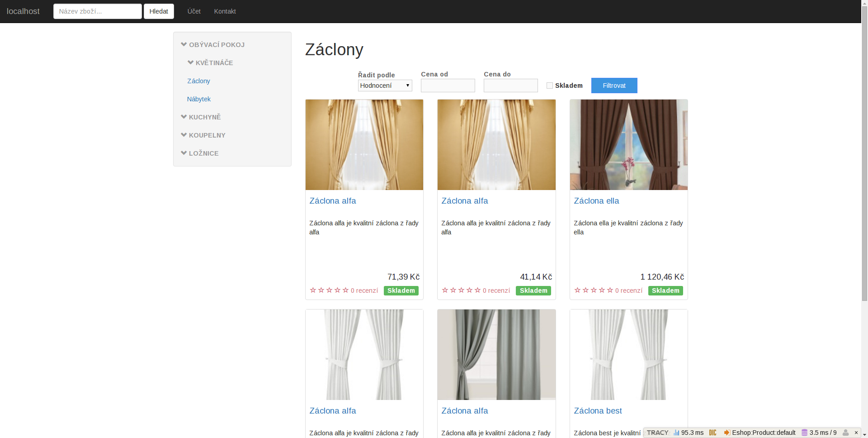This screenshot has height=438, width=868.
Task: Click 0 recenzí on 71,39 Kč product
Action: (364, 290)
